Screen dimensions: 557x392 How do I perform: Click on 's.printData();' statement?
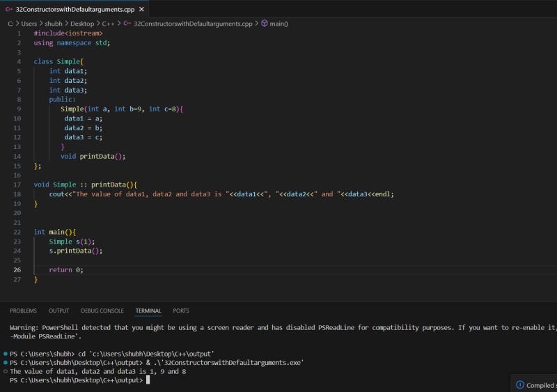coord(76,251)
